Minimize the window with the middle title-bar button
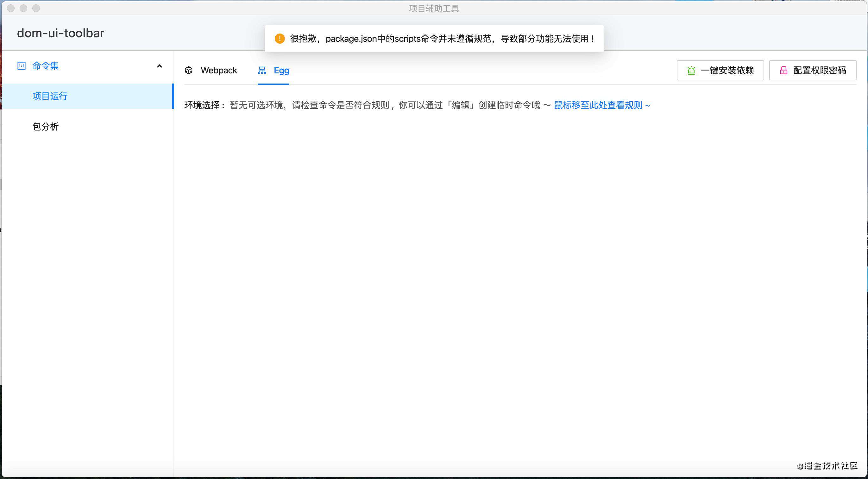 point(23,8)
